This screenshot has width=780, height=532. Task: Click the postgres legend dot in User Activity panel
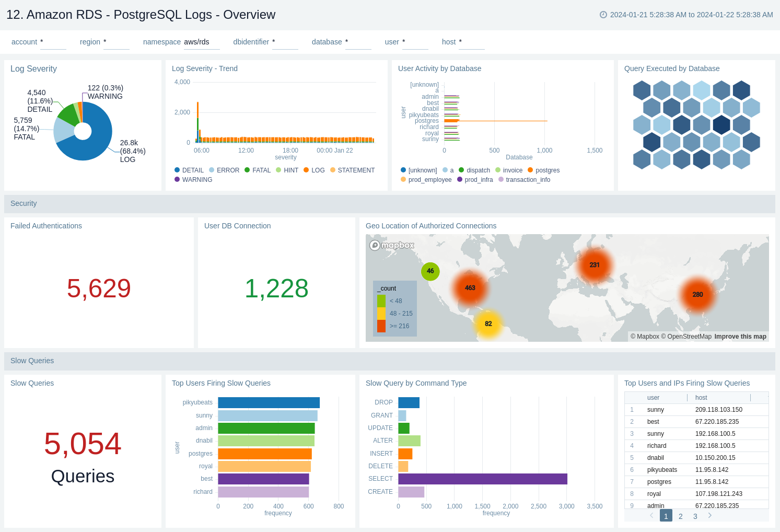(530, 170)
